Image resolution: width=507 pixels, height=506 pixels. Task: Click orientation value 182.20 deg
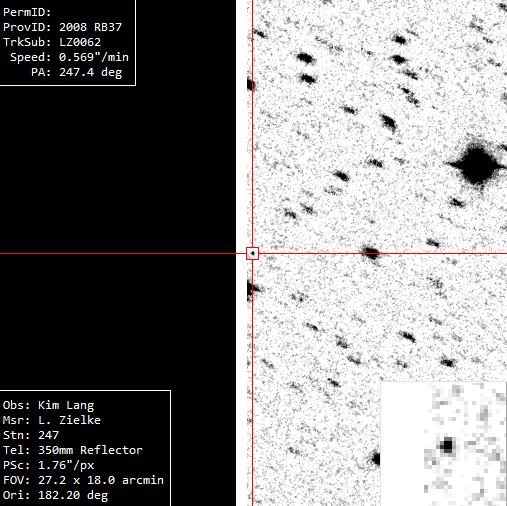pos(73,495)
